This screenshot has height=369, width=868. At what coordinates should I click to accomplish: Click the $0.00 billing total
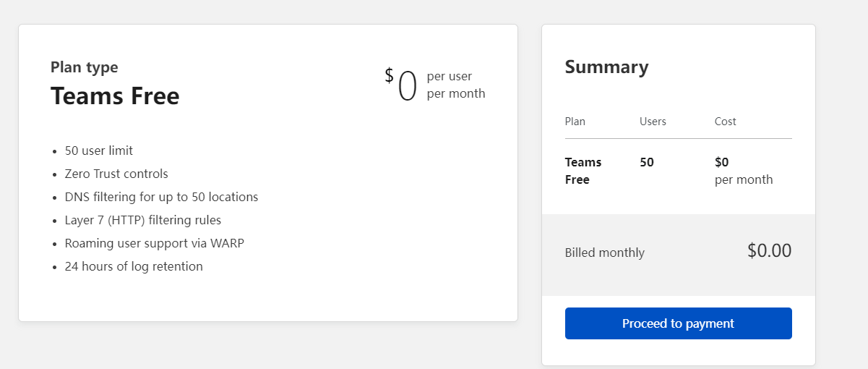click(769, 251)
